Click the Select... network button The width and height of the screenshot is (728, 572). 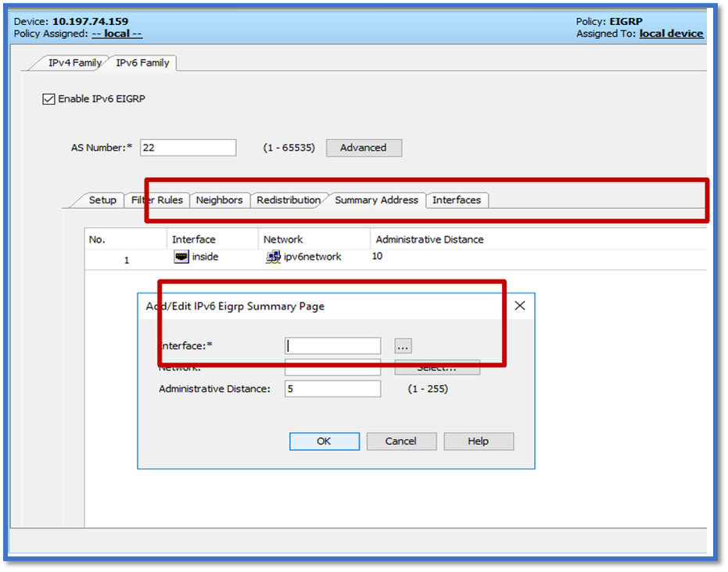[x=437, y=368]
